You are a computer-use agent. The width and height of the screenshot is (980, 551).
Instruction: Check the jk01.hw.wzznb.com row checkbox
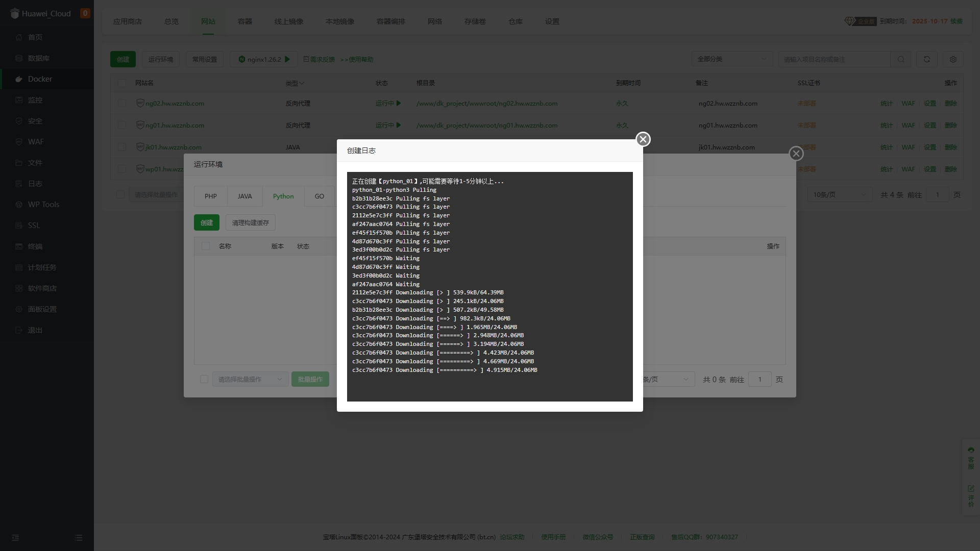point(121,147)
